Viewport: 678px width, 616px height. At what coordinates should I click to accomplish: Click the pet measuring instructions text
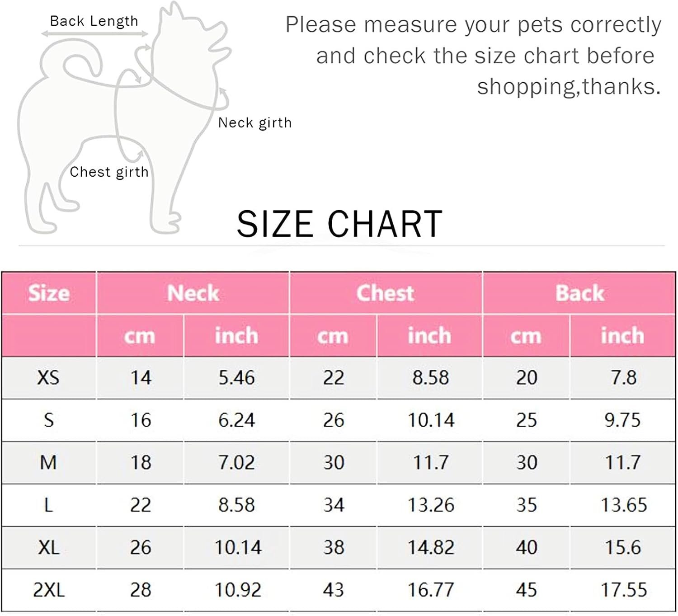coord(474,55)
